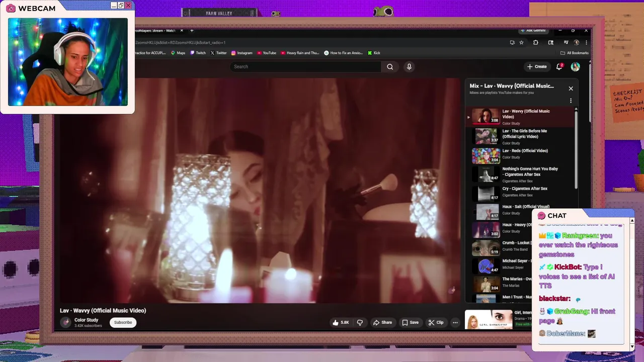Close the Stream - Watch browser tab
Screen dimensions: 644x362
[182, 31]
